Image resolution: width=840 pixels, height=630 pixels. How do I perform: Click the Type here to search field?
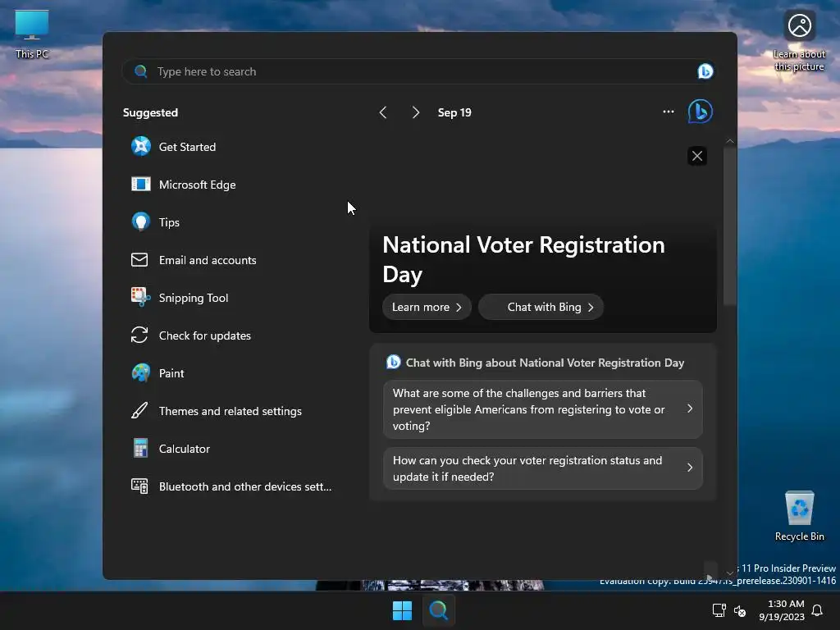420,71
